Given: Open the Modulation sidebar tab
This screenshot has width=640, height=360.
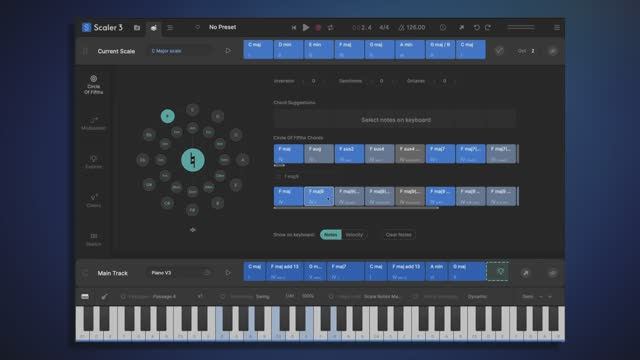Looking at the screenshot, I should 93,123.
